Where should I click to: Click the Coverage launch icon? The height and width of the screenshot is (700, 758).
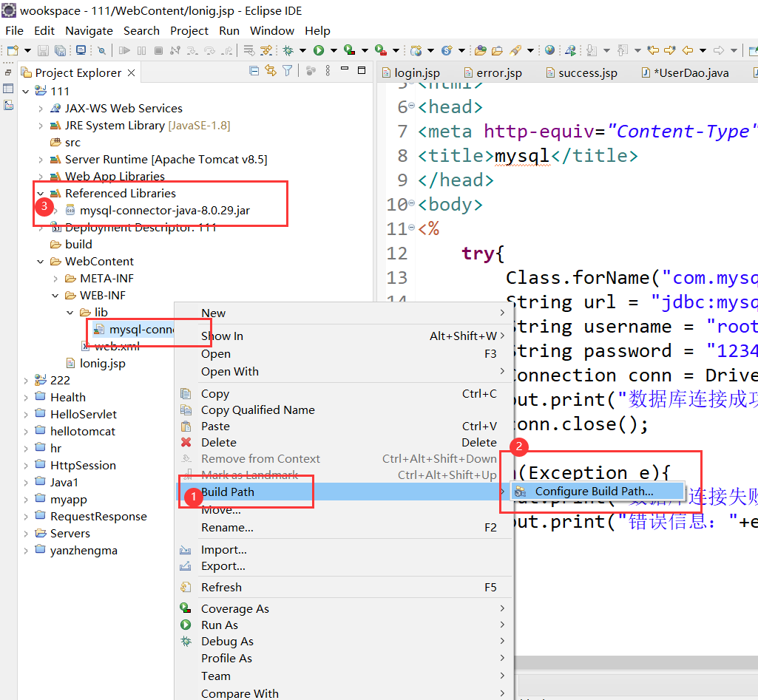coord(350,50)
